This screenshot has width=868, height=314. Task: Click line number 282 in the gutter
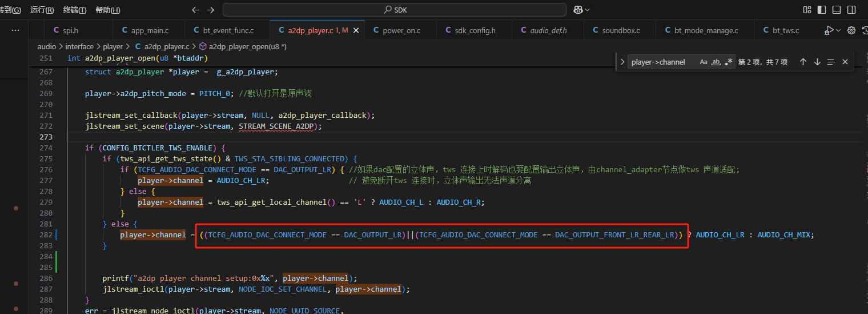tap(46, 235)
